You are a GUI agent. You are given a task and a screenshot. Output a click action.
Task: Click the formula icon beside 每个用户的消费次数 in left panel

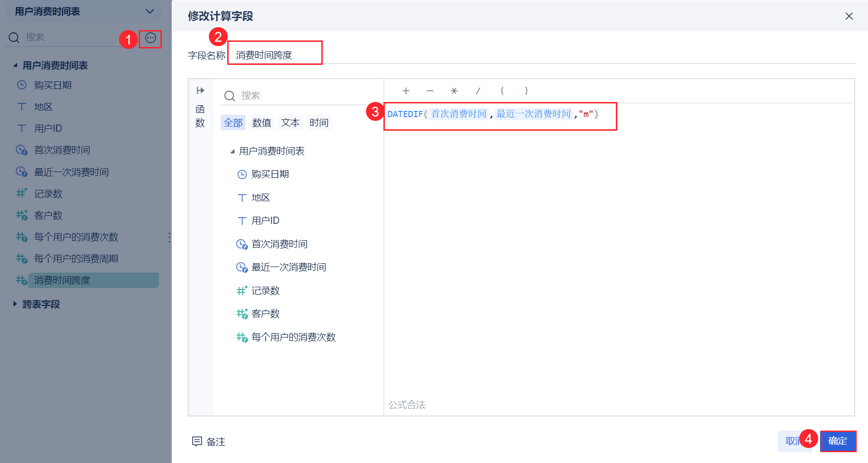pos(22,237)
